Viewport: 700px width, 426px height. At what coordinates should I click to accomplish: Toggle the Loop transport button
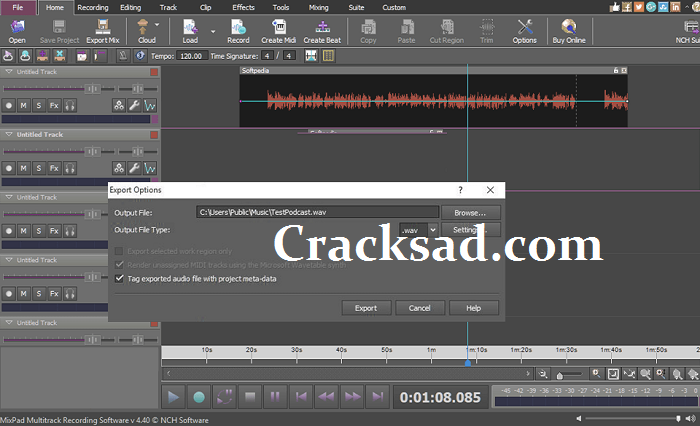(225, 397)
